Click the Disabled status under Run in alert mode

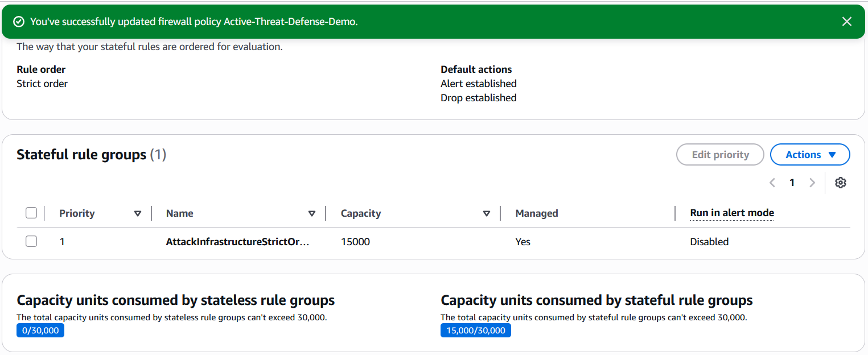[x=709, y=241]
